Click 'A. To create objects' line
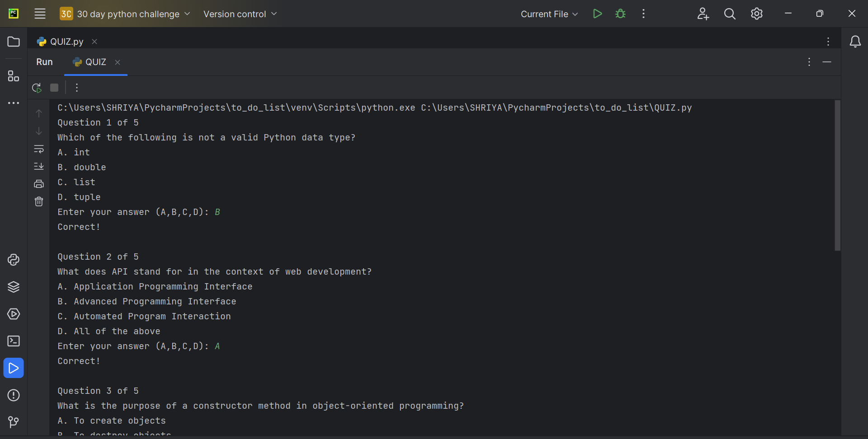Image resolution: width=868 pixels, height=439 pixels. tap(112, 420)
